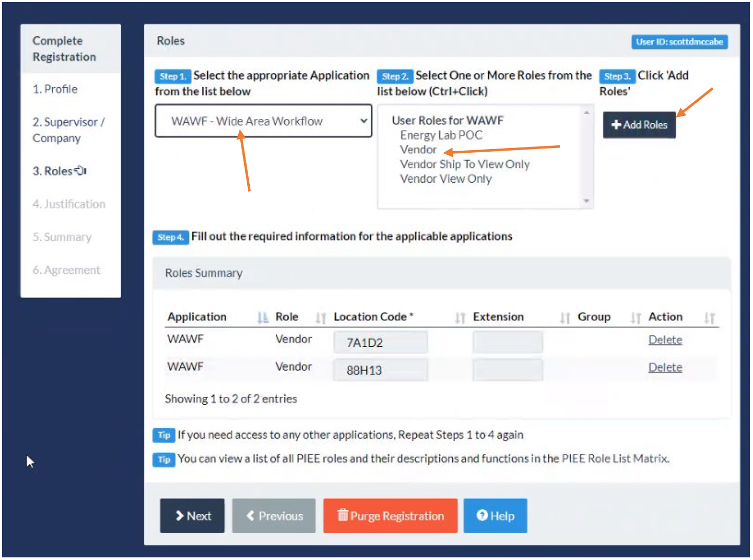Click the WAWF cell in the 7A1D2 row
Image resolution: width=753 pixels, height=560 pixels.
coord(185,339)
